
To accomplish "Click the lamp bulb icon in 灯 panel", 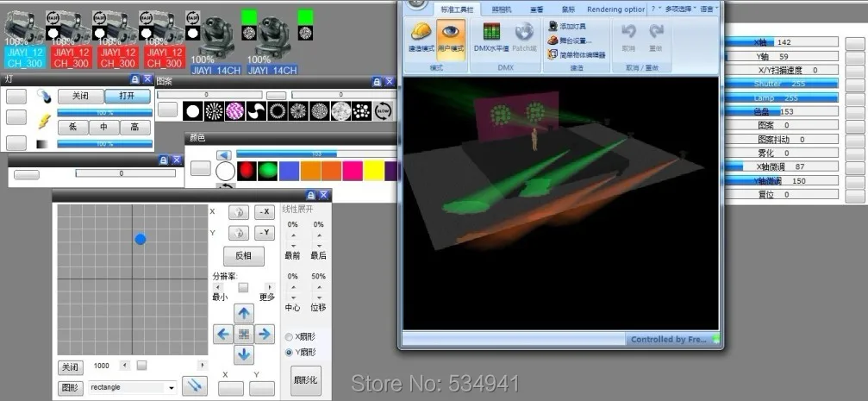I will [x=43, y=97].
